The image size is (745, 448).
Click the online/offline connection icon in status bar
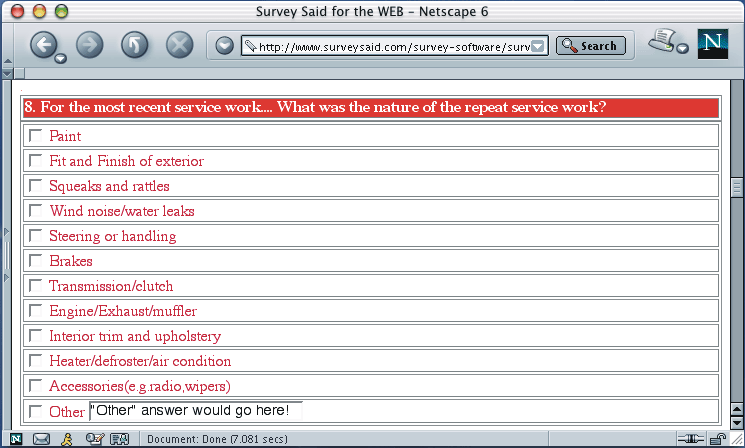(690, 439)
